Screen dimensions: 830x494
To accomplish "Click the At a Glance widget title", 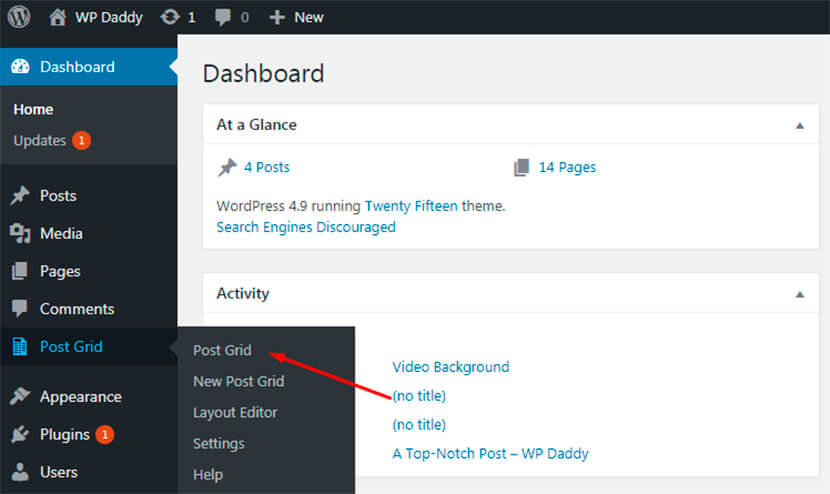I will (x=257, y=125).
